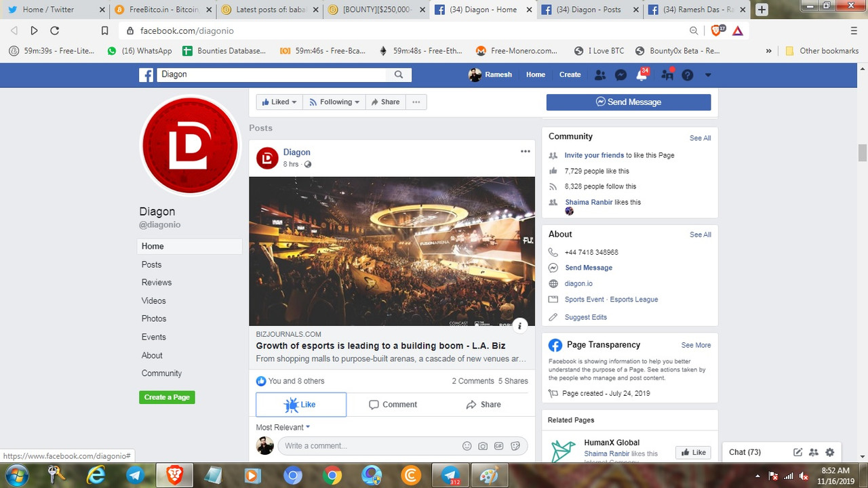Viewport: 868px width, 488px height.
Task: Click the info icon on the article image
Action: (x=519, y=325)
